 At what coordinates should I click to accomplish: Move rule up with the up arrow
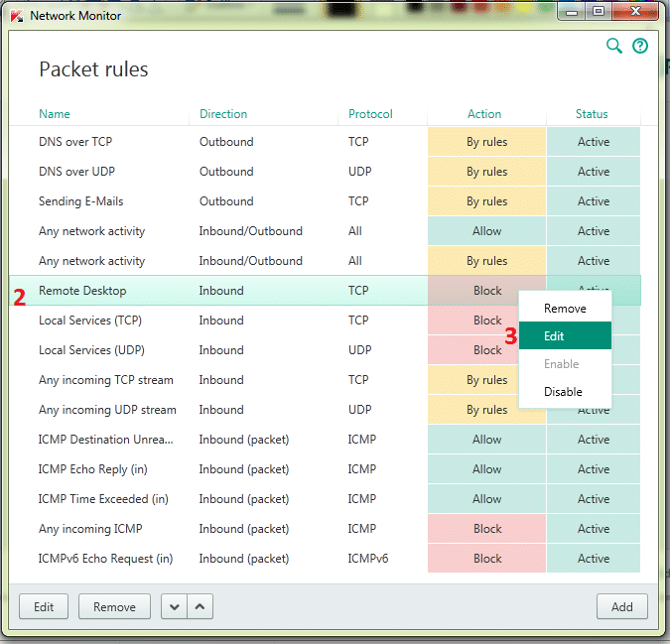[x=200, y=606]
